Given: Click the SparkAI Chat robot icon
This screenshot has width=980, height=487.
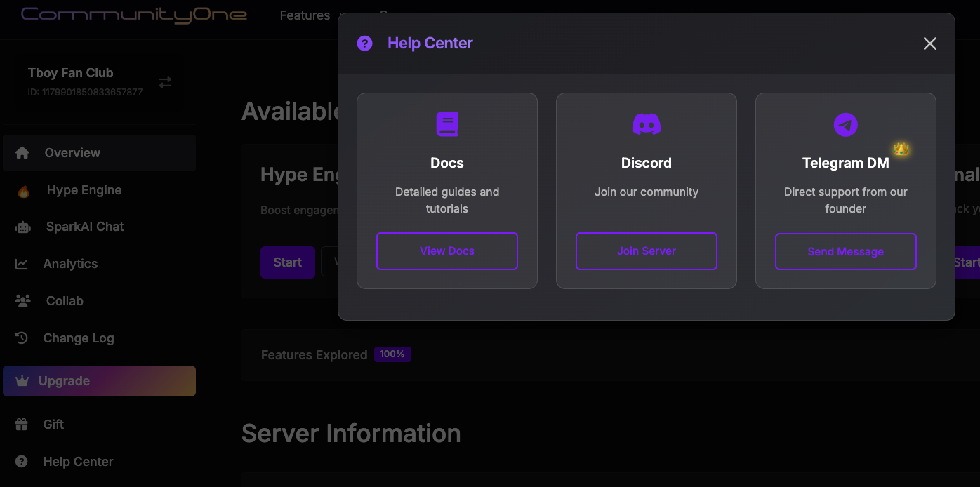Looking at the screenshot, I should [x=23, y=227].
